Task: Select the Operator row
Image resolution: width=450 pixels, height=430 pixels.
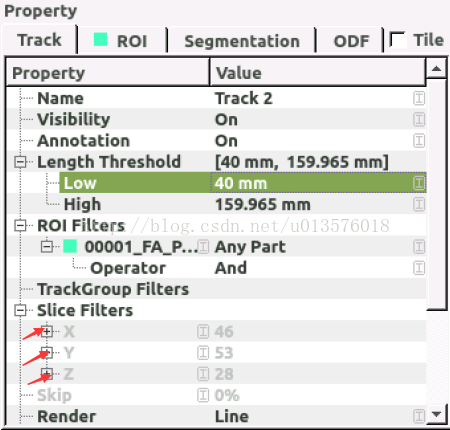Action: coord(216,268)
